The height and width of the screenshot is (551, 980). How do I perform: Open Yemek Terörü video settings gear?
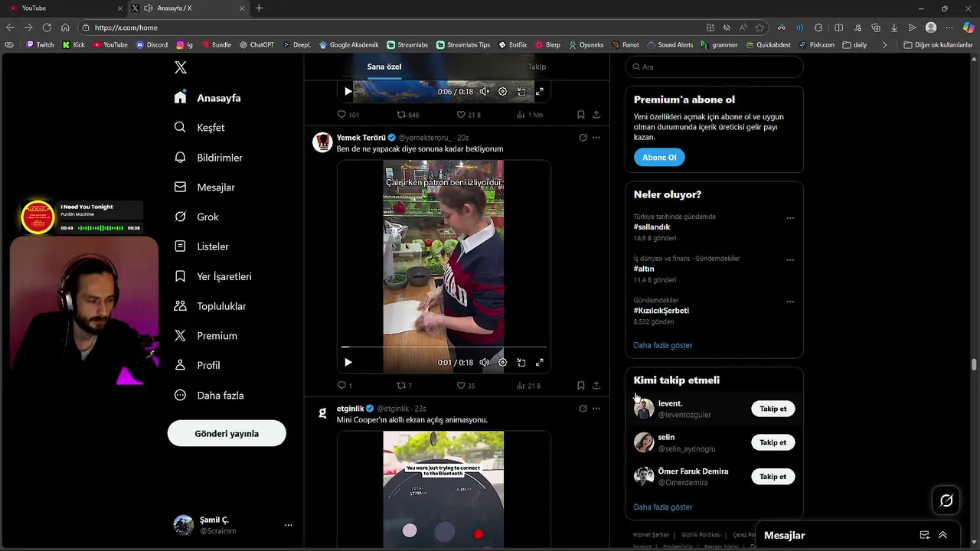pos(502,363)
